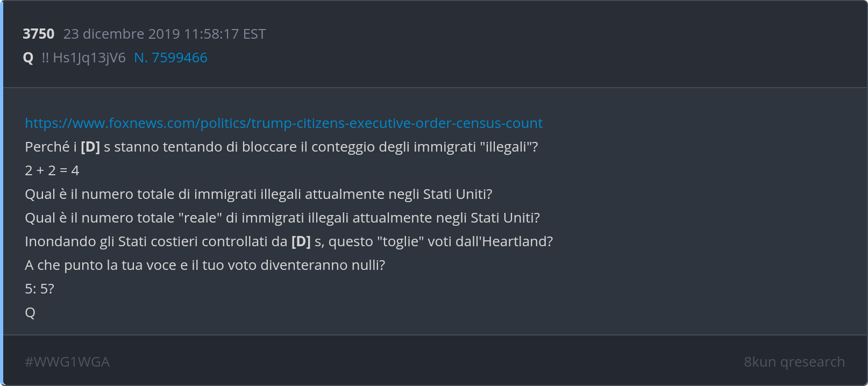868x386 pixels.
Task: Click the EST timezone label in the header
Action: 254,34
